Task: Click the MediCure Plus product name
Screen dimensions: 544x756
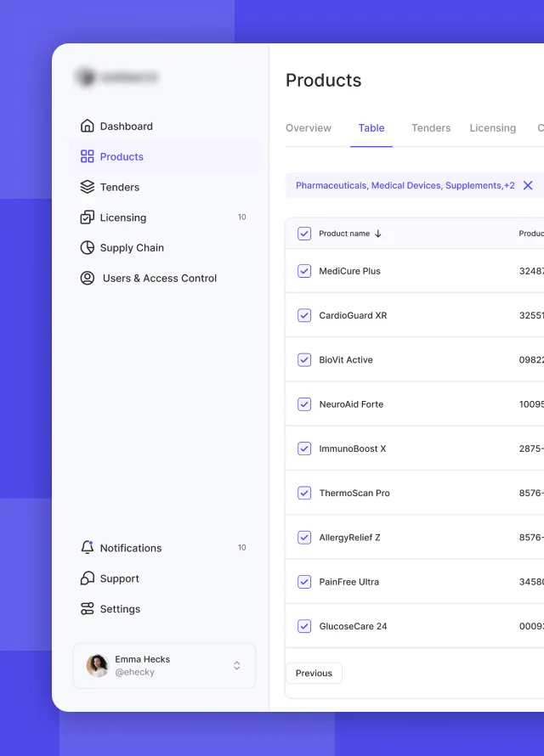Action: coord(349,271)
